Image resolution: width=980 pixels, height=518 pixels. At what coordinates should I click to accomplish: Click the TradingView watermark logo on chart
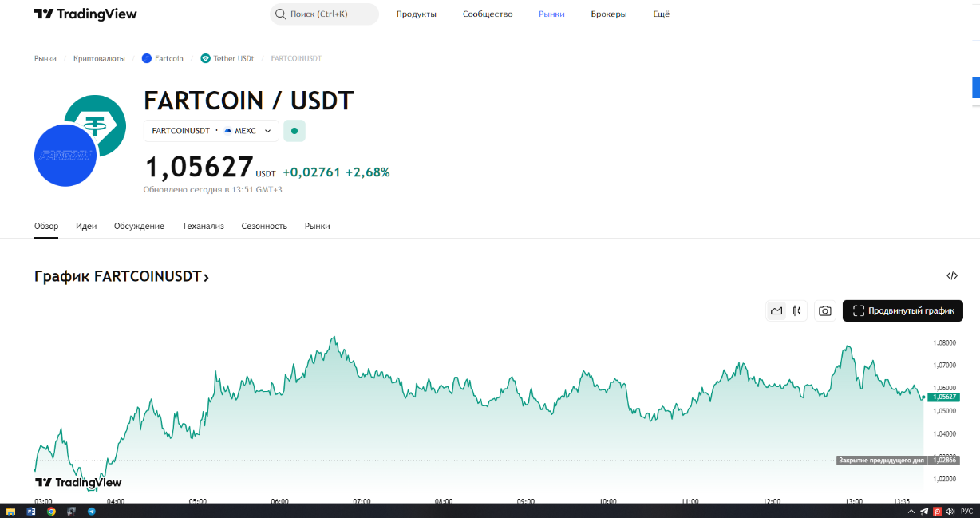[x=78, y=482]
